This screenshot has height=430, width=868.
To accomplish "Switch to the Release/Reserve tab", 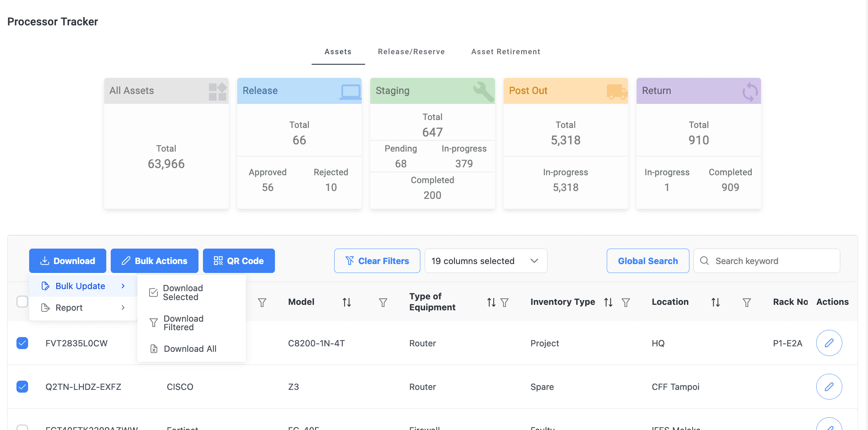I will pyautogui.click(x=411, y=51).
